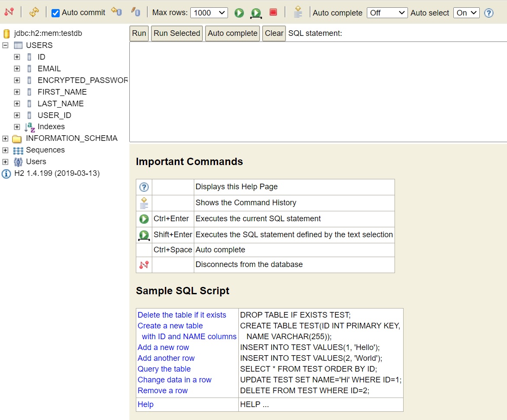Toggle the Auto commit checkbox

pyautogui.click(x=55, y=13)
